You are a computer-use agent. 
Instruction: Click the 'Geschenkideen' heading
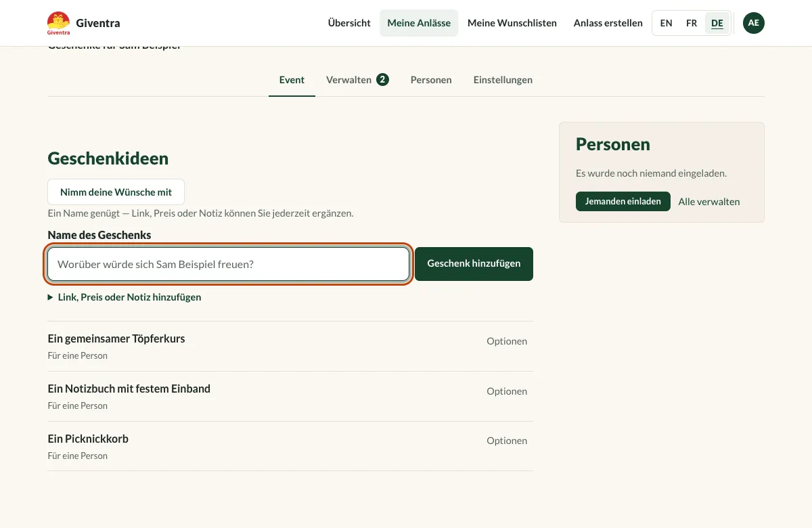[x=108, y=158]
